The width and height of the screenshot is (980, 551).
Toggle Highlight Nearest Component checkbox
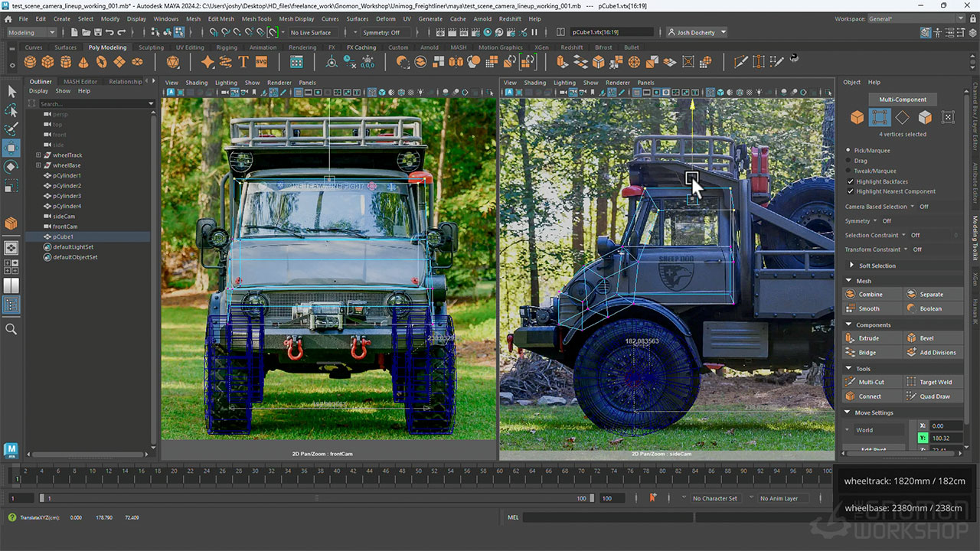coord(850,191)
